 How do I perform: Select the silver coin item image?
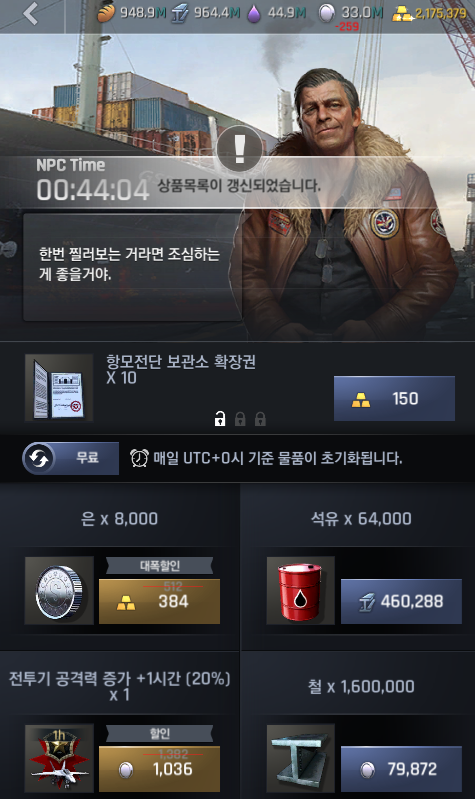59,591
